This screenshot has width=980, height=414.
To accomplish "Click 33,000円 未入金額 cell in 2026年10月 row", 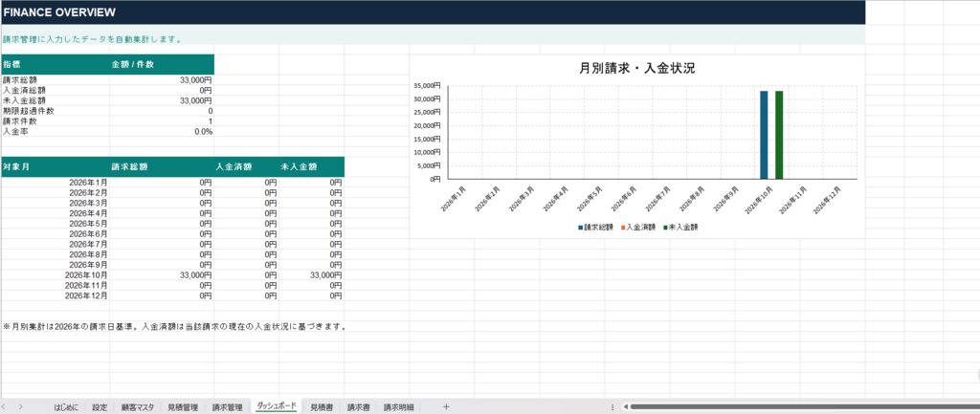I will point(311,274).
